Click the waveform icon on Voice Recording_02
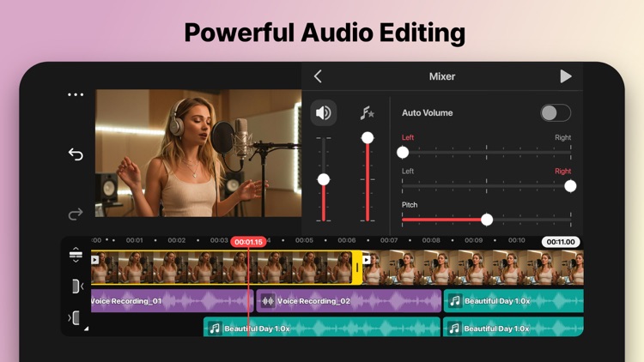 268,301
